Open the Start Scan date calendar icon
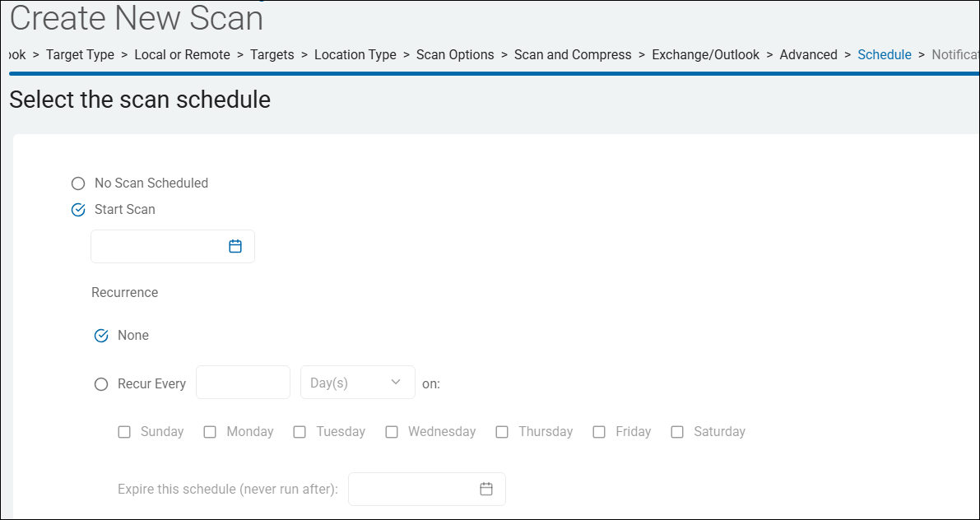The height and width of the screenshot is (520, 980). coord(235,246)
